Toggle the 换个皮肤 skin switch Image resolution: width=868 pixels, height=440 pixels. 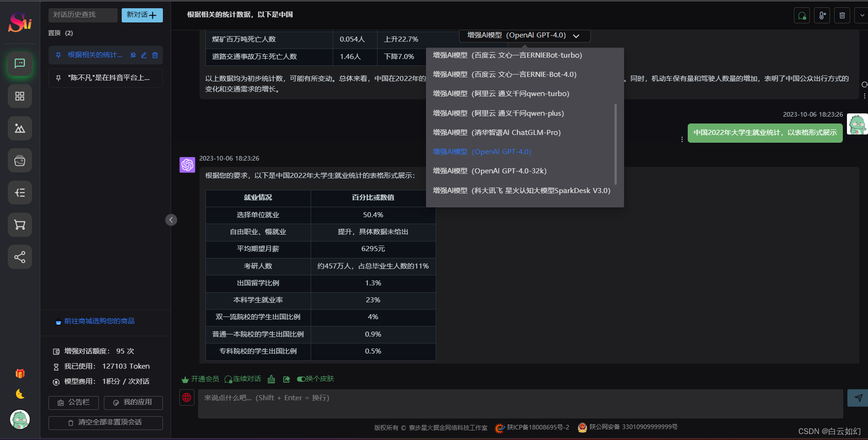pos(315,379)
